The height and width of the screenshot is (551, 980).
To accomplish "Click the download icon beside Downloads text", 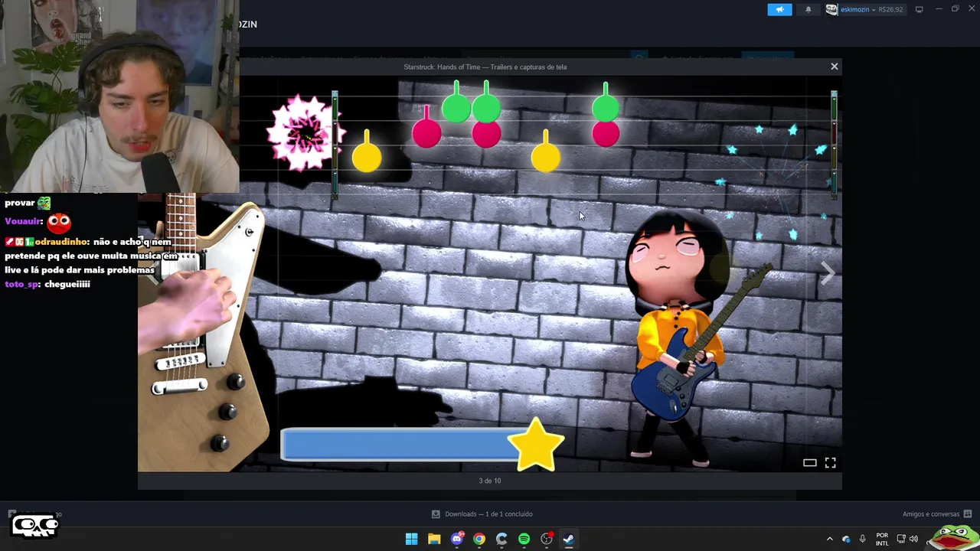I will 436,514.
